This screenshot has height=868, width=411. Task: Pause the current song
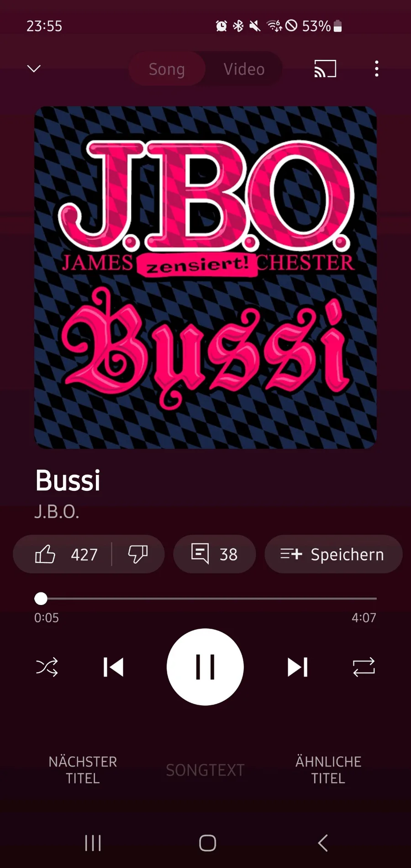tap(205, 667)
